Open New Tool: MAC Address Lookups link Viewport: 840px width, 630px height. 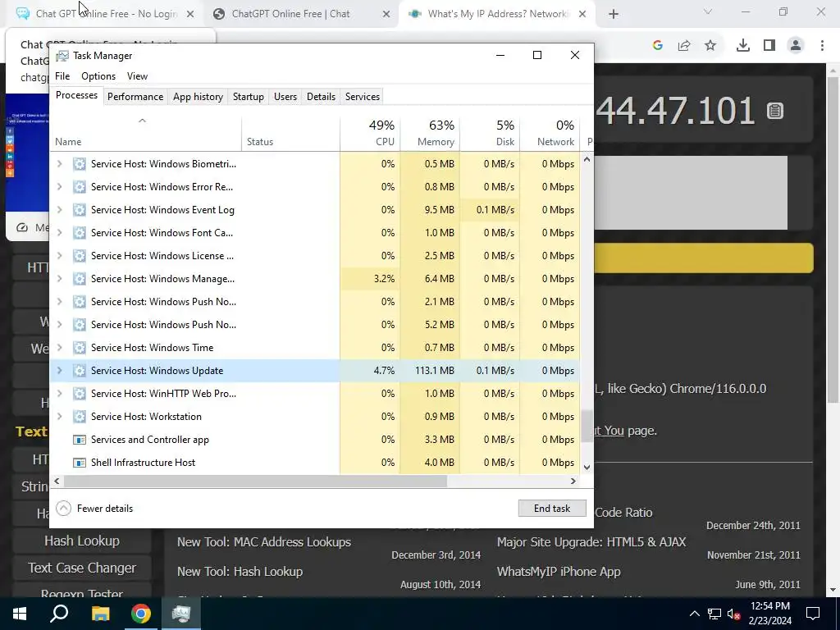pyautogui.click(x=264, y=542)
